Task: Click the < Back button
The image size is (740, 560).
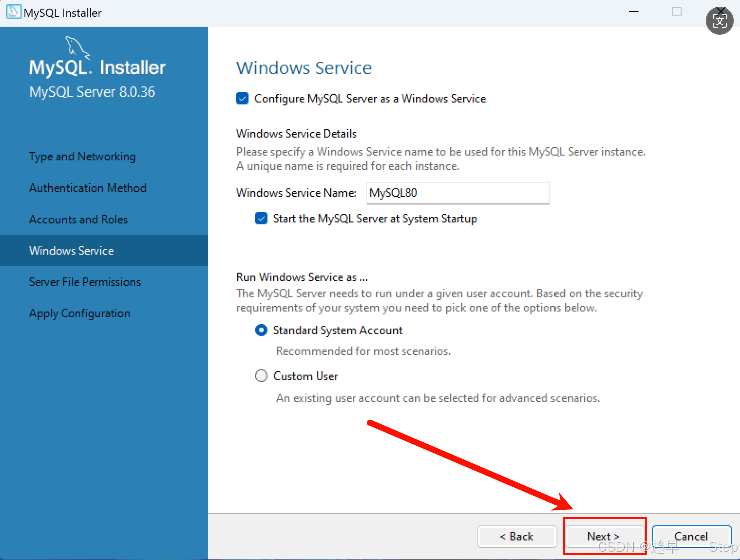Action: (x=517, y=537)
